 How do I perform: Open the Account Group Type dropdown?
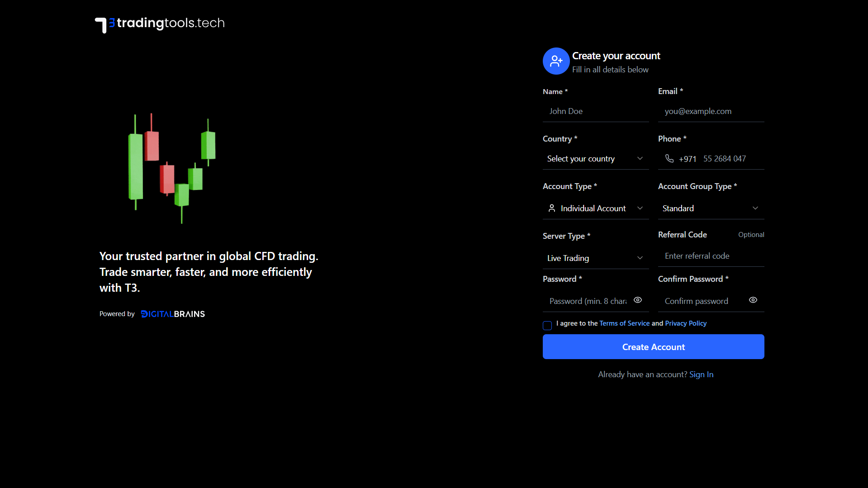711,208
